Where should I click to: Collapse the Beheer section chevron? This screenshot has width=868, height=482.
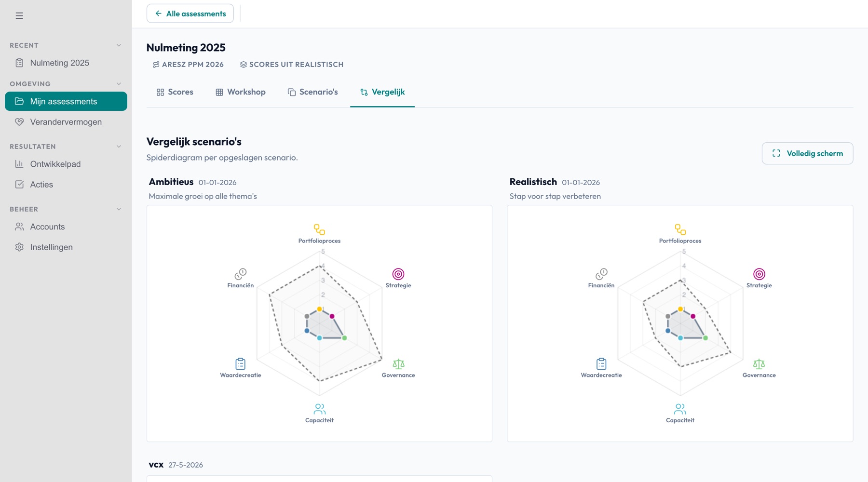(x=119, y=209)
